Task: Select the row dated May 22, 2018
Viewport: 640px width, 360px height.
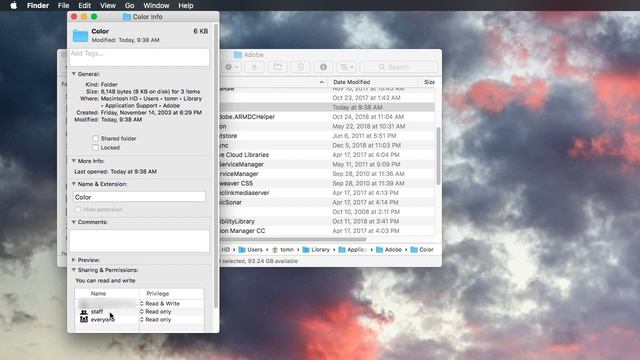Action: click(x=327, y=126)
